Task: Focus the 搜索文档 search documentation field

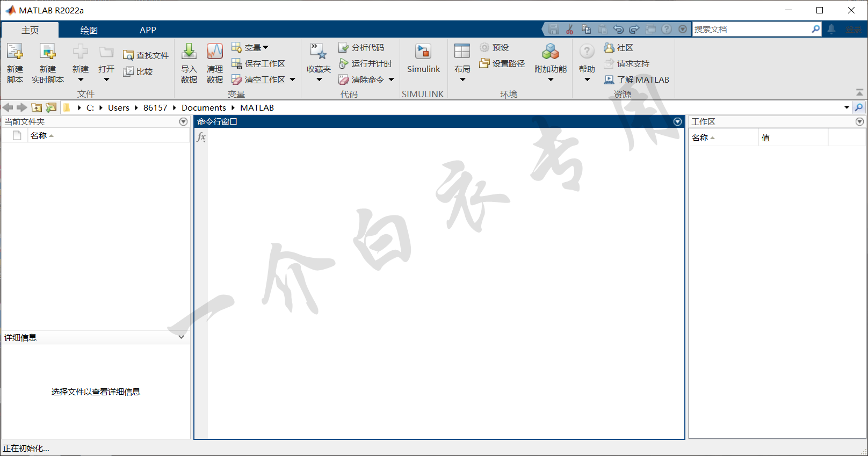Action: (x=751, y=29)
